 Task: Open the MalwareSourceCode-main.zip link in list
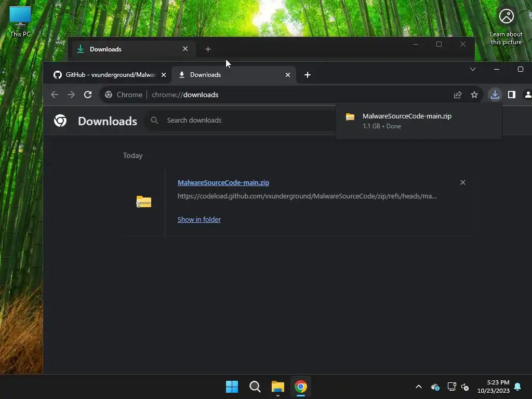(x=223, y=182)
